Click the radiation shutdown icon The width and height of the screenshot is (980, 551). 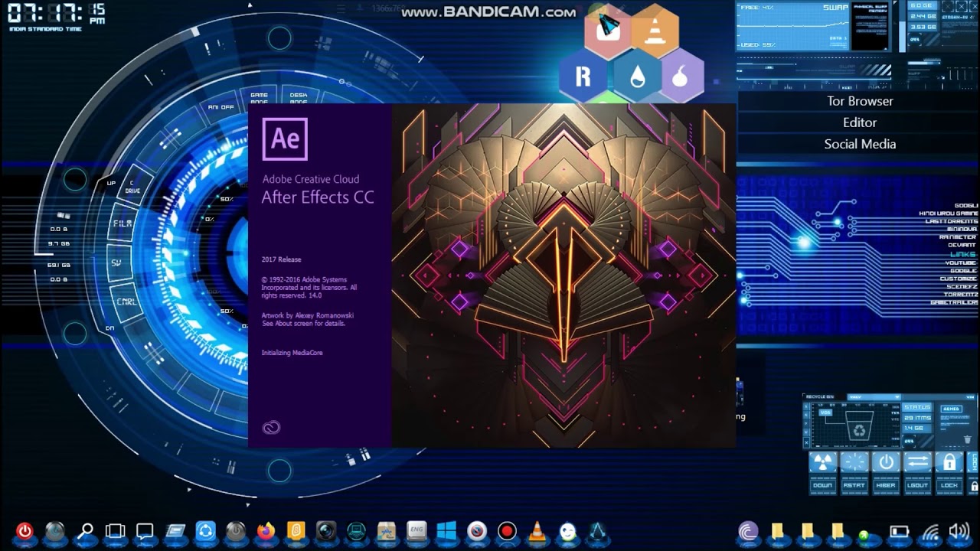coord(823,462)
